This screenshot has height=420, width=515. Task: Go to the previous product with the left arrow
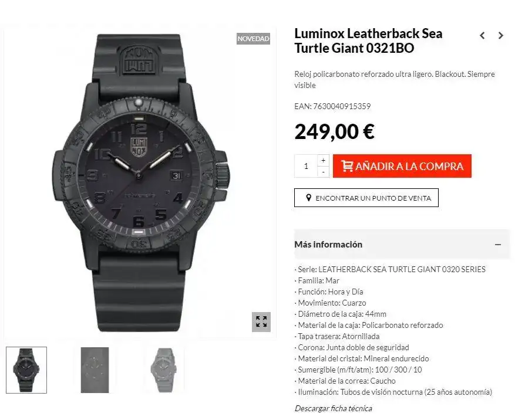[x=482, y=35]
